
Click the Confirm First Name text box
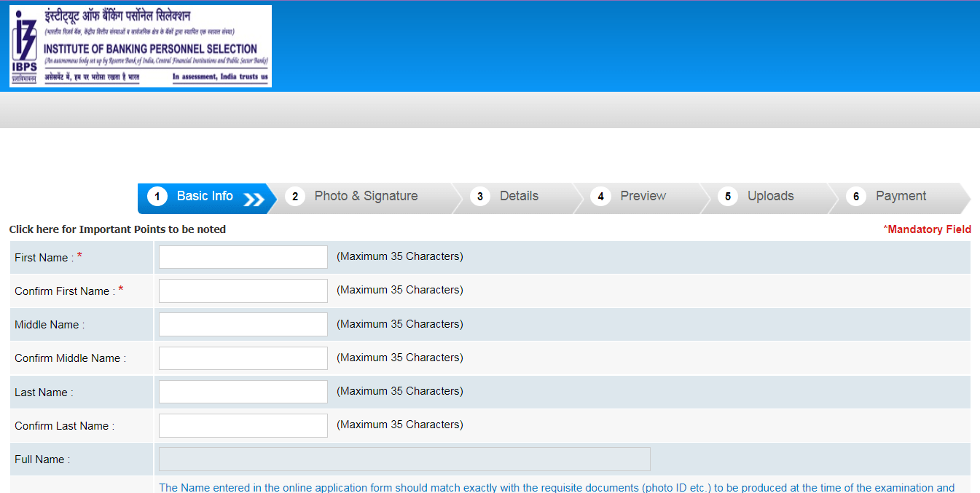click(x=243, y=291)
